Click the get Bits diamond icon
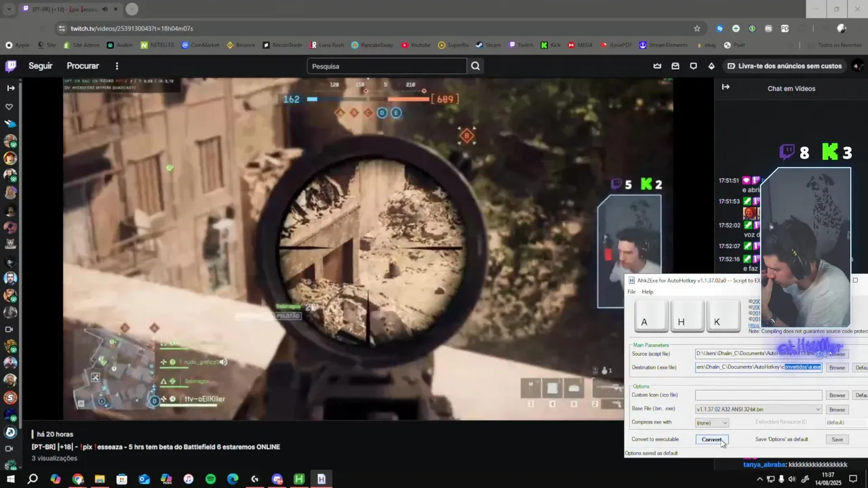The width and height of the screenshot is (868, 488). 711,66
